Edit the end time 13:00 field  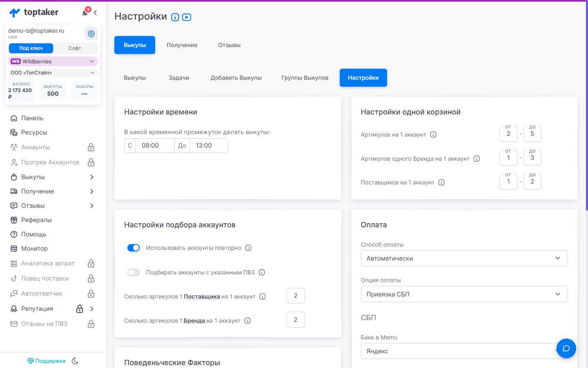tap(209, 146)
